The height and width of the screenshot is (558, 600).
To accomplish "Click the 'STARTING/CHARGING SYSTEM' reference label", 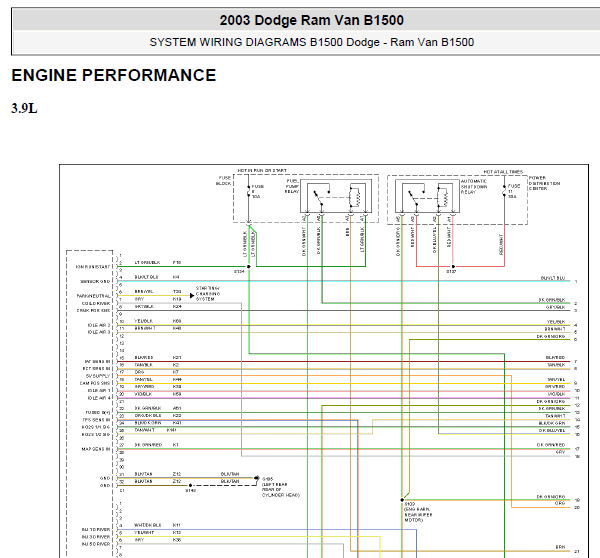I will (x=208, y=294).
